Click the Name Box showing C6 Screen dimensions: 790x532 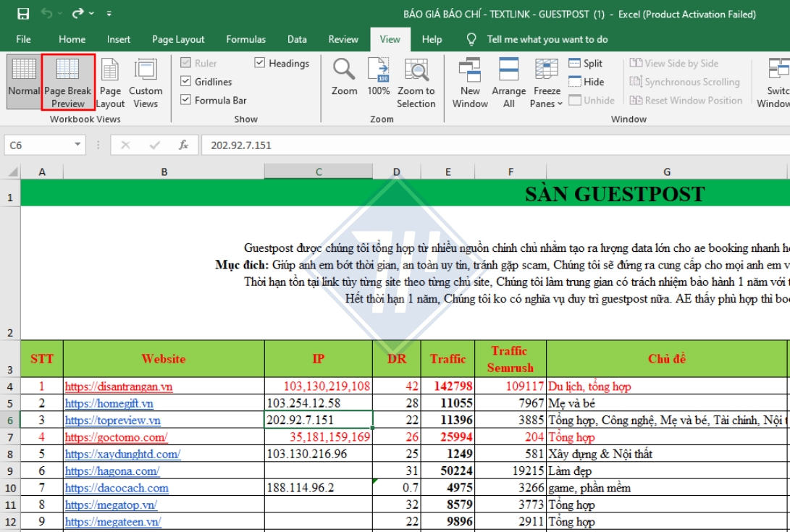click(38, 145)
